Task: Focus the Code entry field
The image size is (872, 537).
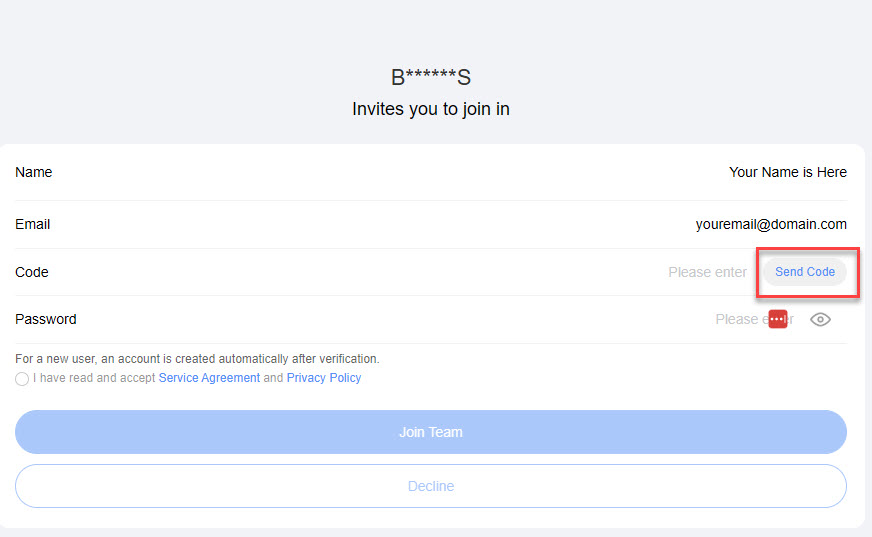Action: [x=707, y=272]
